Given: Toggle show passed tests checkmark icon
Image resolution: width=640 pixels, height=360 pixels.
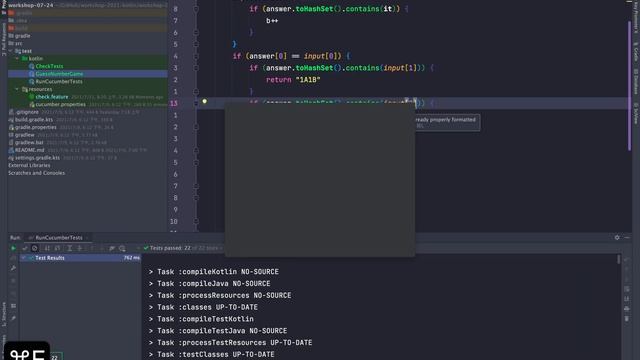Looking at the screenshot, I should pos(24,248).
